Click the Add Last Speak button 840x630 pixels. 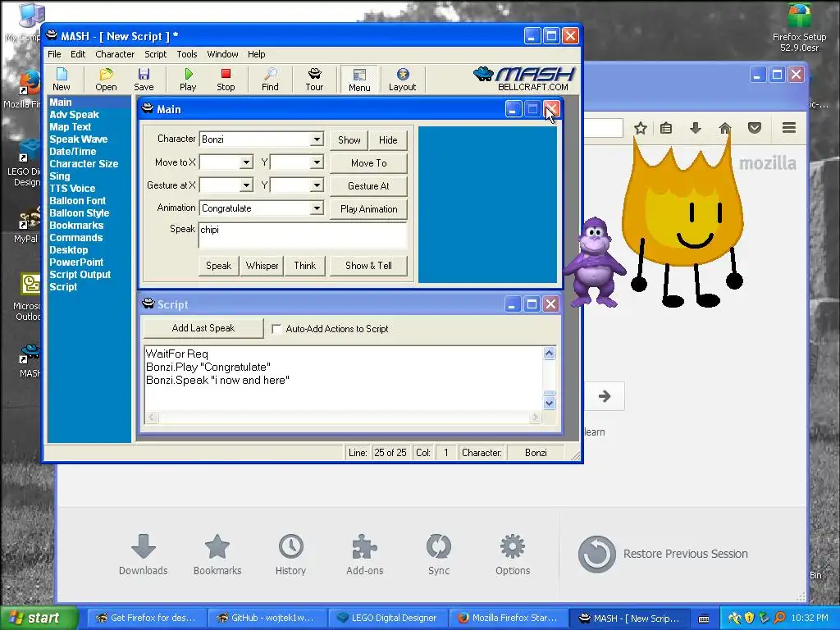[203, 328]
